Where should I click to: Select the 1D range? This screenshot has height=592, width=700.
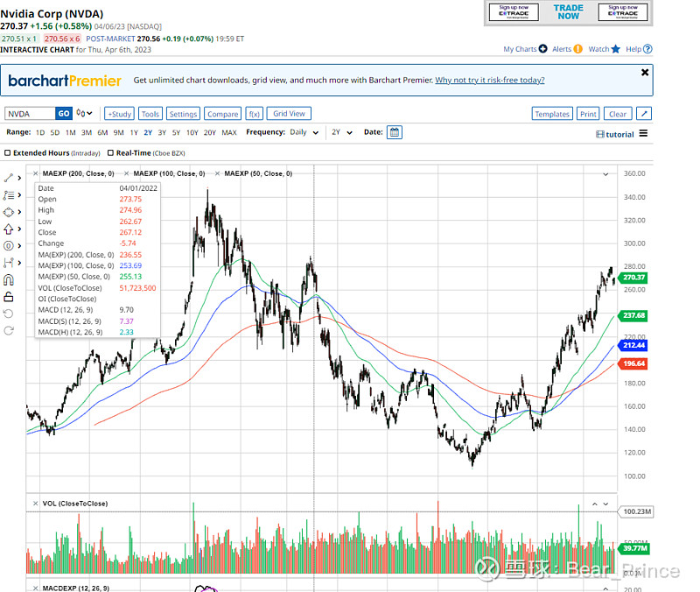click(x=40, y=133)
